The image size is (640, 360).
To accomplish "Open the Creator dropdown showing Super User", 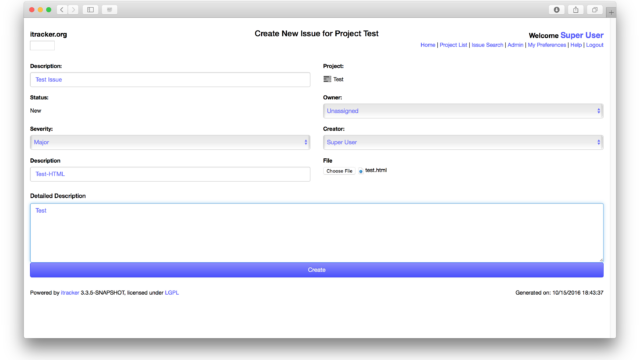I will 463,142.
